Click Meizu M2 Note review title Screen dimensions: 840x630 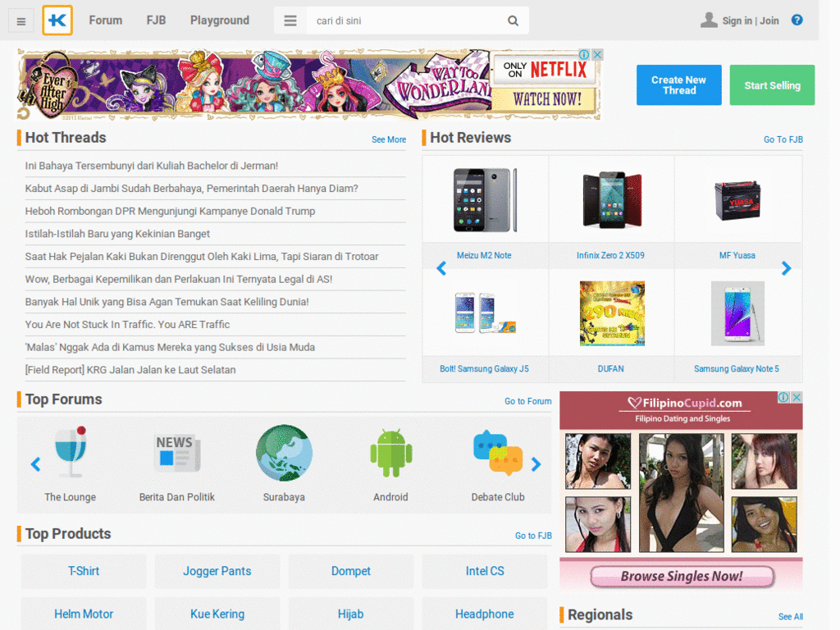(x=484, y=256)
